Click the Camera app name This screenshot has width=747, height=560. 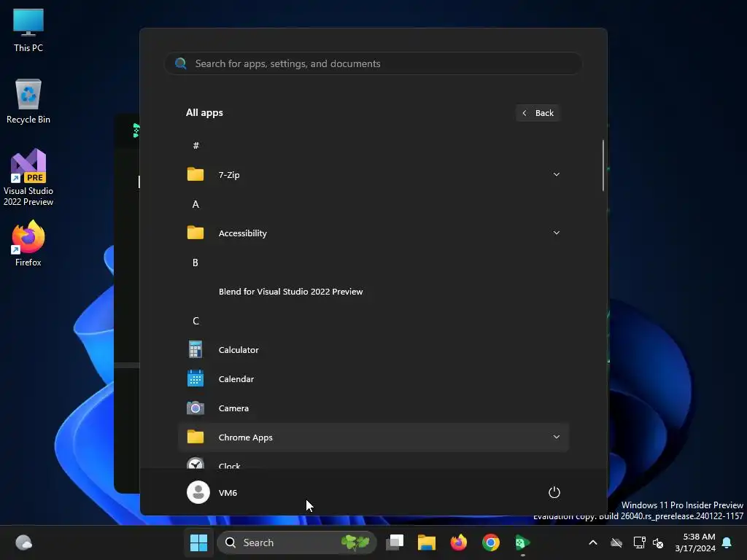point(233,408)
